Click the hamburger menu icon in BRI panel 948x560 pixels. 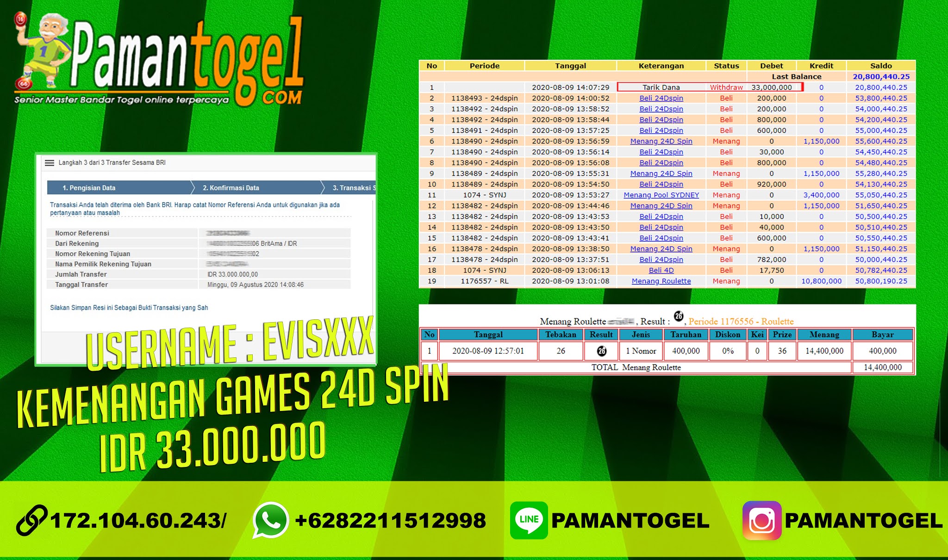[50, 162]
